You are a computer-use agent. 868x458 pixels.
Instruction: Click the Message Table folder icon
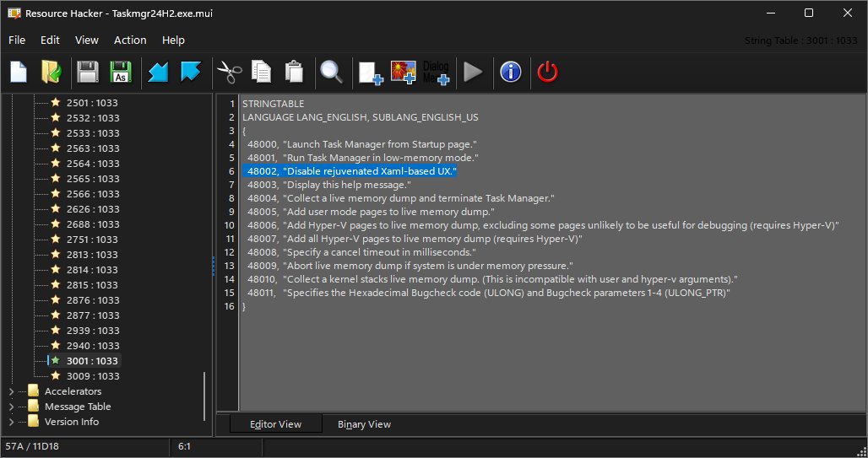point(34,406)
